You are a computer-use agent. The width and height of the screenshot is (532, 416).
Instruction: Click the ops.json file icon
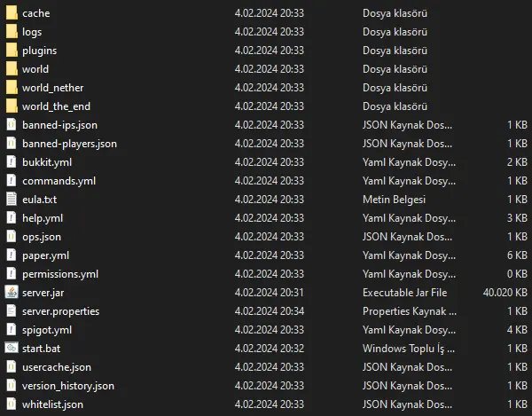pos(12,237)
